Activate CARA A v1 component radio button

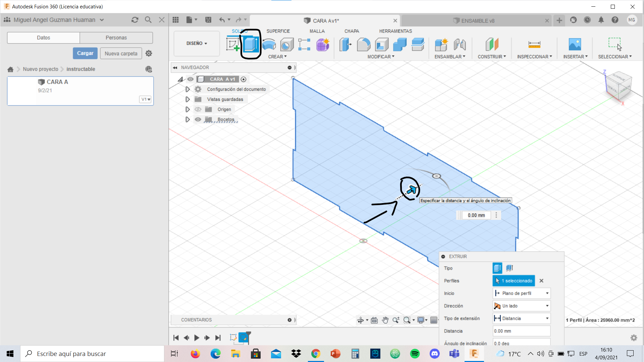[244, 79]
